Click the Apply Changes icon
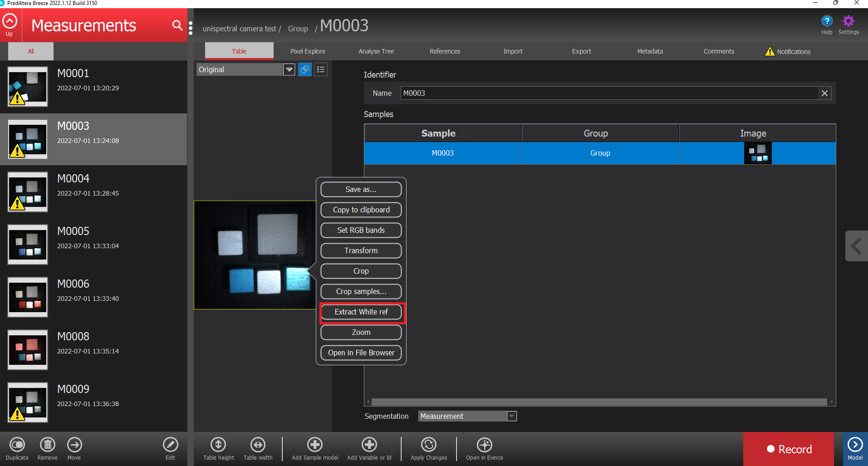This screenshot has width=868, height=466. click(x=428, y=445)
